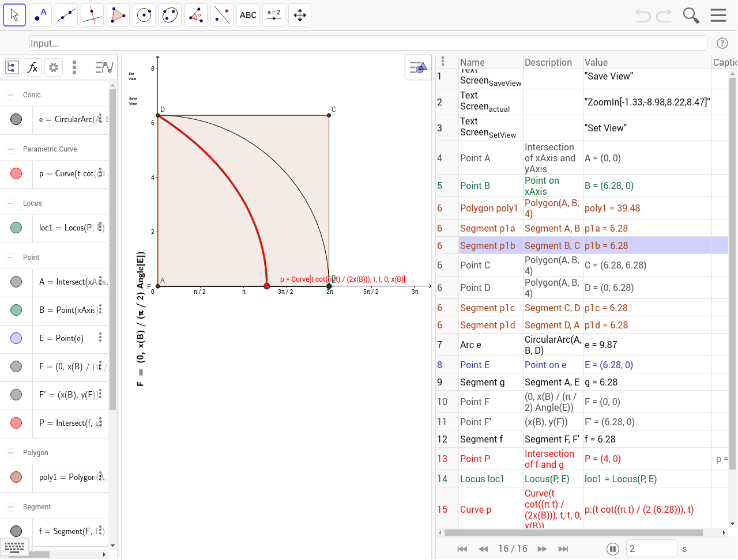Toggle visibility of point B
Screen dimensions: 738x560
click(x=16, y=310)
